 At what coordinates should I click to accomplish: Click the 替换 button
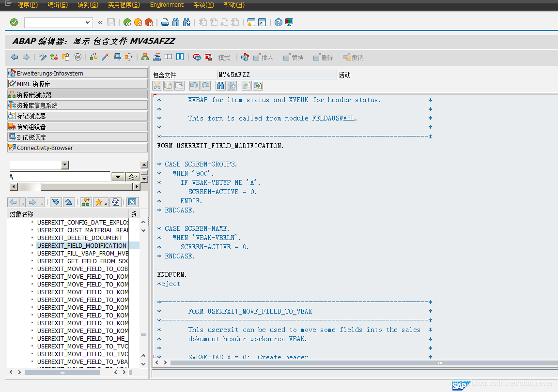293,58
